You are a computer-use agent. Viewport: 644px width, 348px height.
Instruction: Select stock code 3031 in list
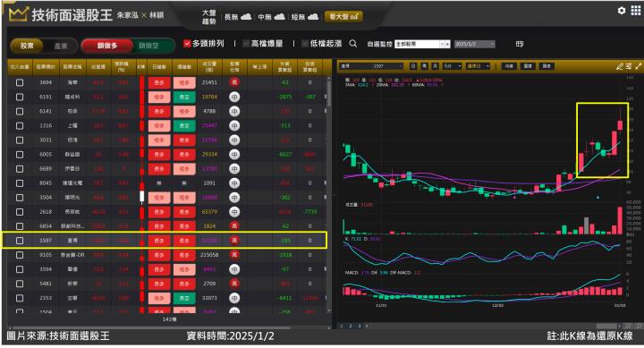click(x=46, y=140)
